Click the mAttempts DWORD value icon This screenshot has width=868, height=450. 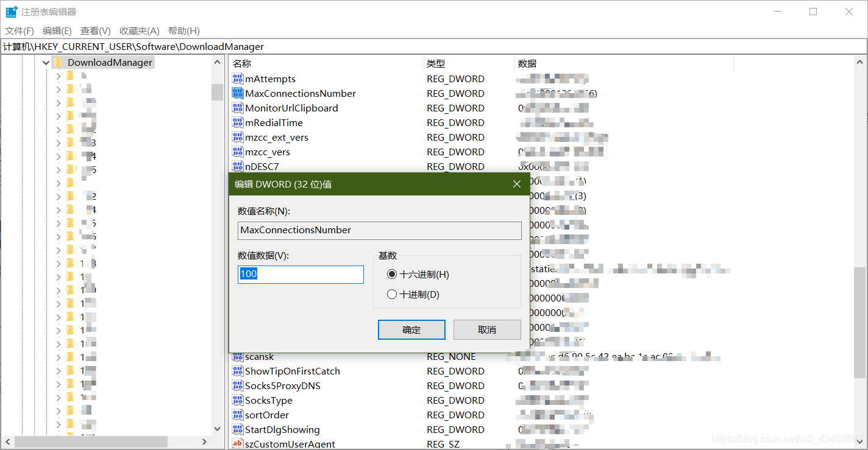[x=238, y=79]
